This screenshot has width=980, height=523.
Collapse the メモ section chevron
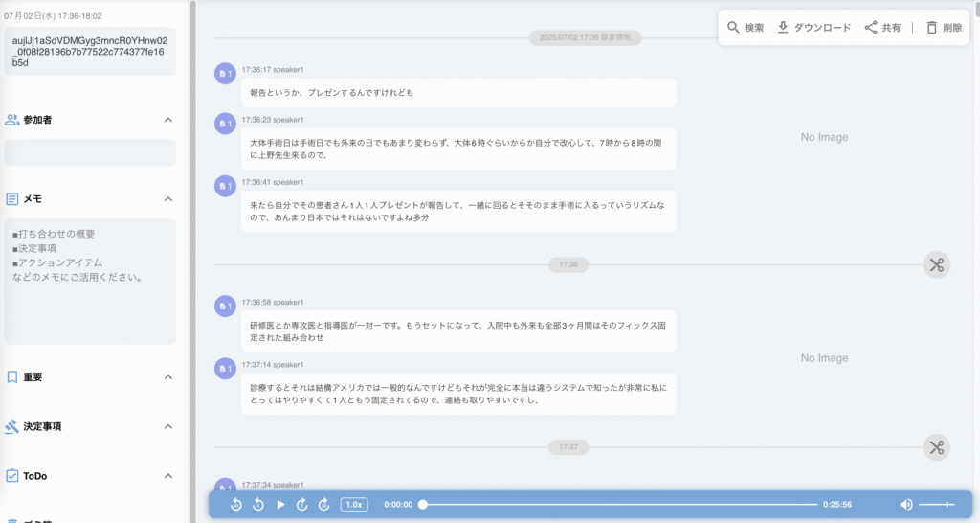pyautogui.click(x=168, y=199)
